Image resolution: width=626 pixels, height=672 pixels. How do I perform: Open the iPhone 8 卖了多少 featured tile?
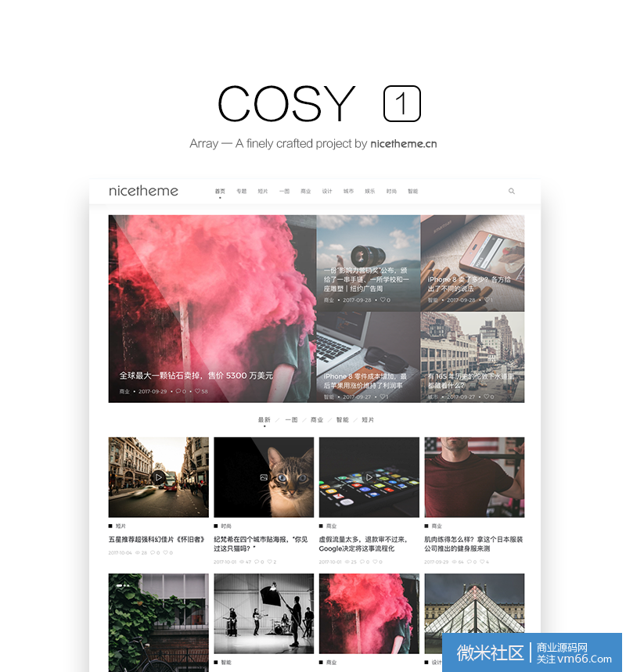[472, 263]
